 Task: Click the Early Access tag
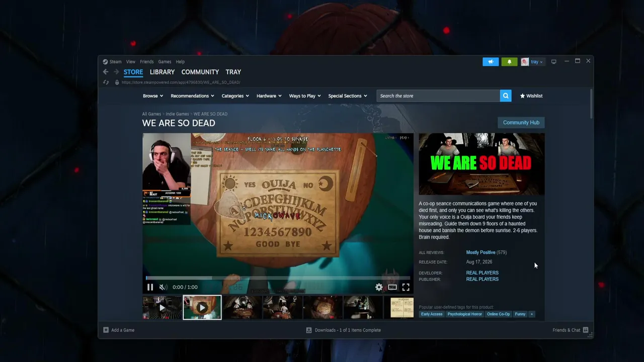tap(432, 314)
